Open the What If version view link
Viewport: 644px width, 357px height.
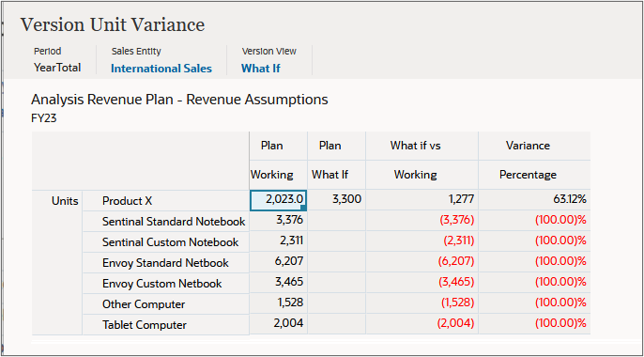coord(260,69)
